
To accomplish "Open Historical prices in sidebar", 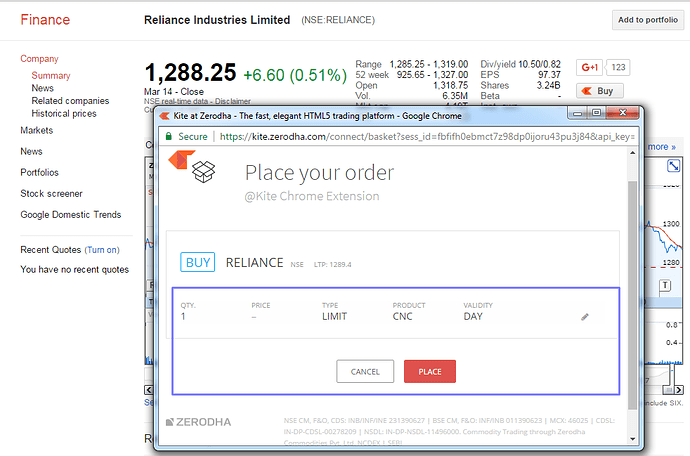I will coord(64,114).
